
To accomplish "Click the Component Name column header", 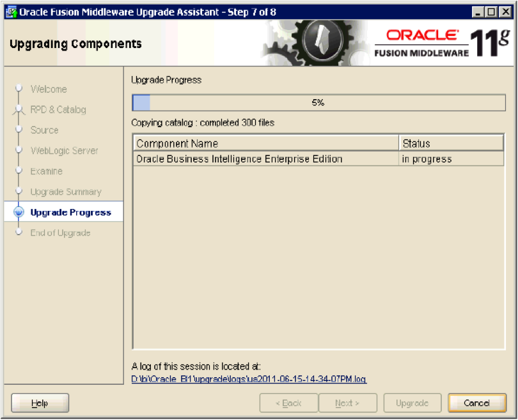I will coord(266,143).
